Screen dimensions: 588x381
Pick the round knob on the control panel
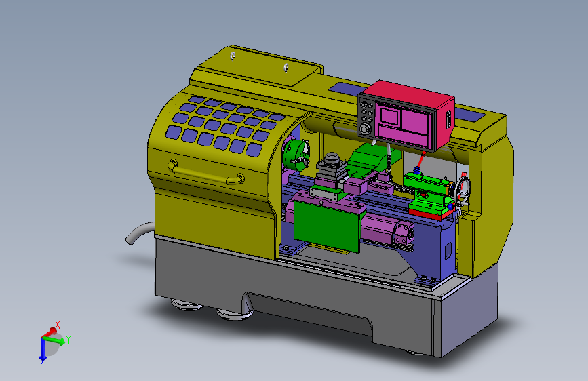[364, 129]
